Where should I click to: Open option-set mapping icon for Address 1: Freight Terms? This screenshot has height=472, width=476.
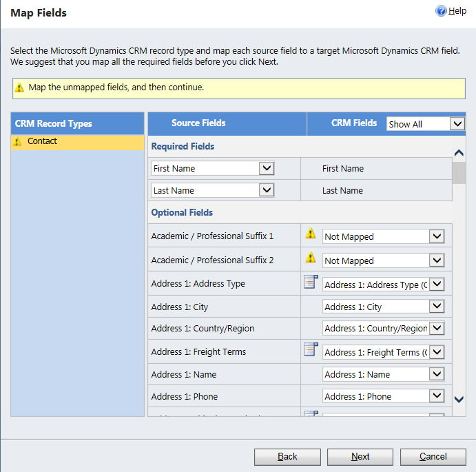coord(311,349)
